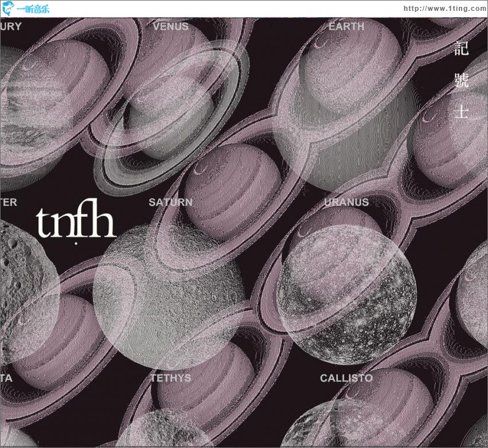488x448 pixels.
Task: Click the CALLISTO label
Action: (x=346, y=378)
